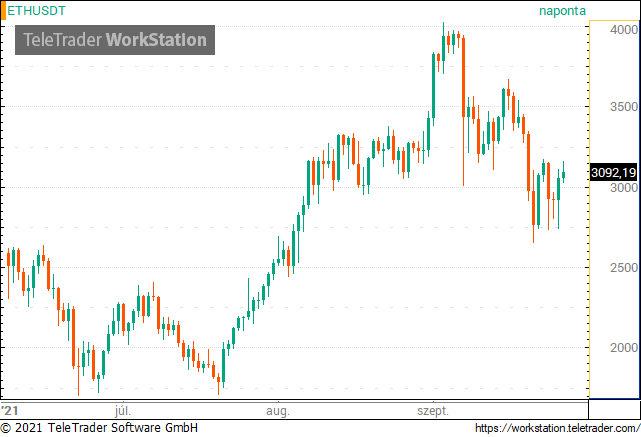Click the 2500 price axis label
Viewport: 641px width, 437px height.
point(624,268)
